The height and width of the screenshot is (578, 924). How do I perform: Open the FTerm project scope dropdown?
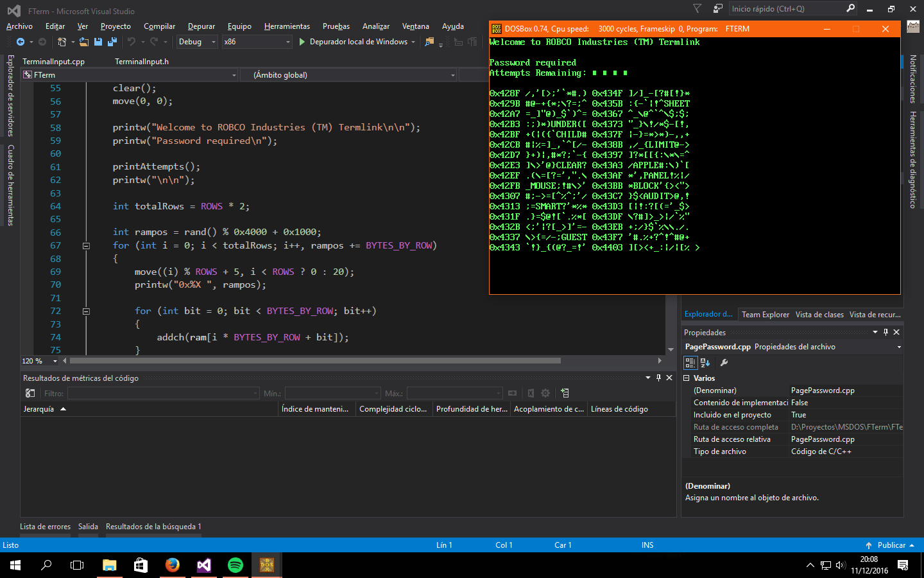(130, 75)
